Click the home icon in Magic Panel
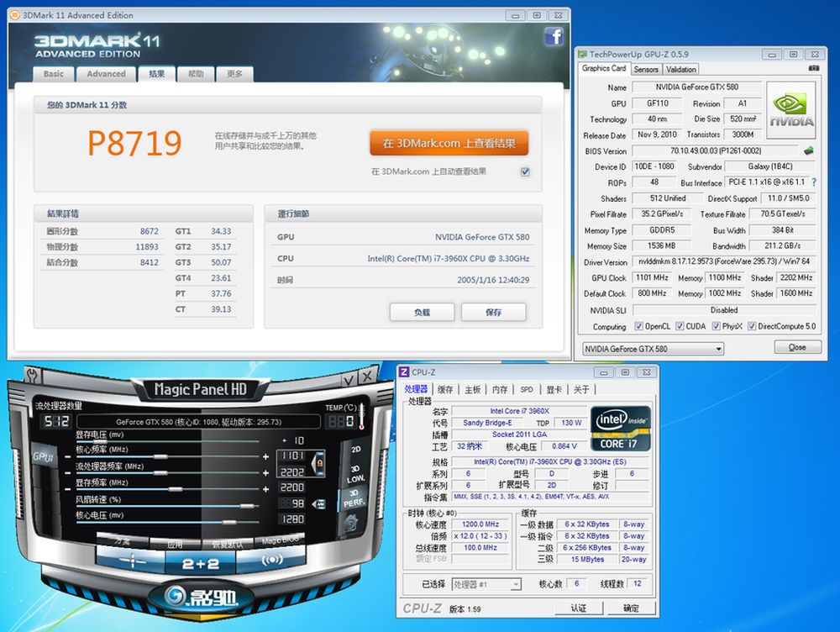Screen dimensions: 840x632 (x=351, y=523)
